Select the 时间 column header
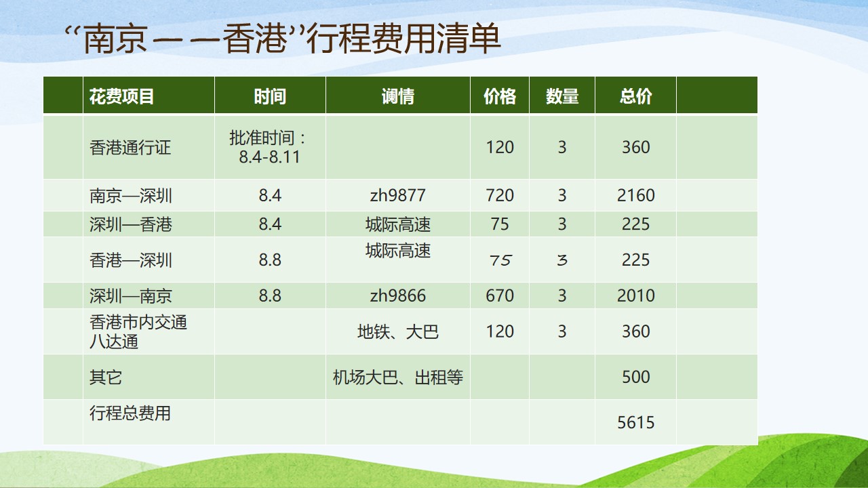 pyautogui.click(x=270, y=96)
